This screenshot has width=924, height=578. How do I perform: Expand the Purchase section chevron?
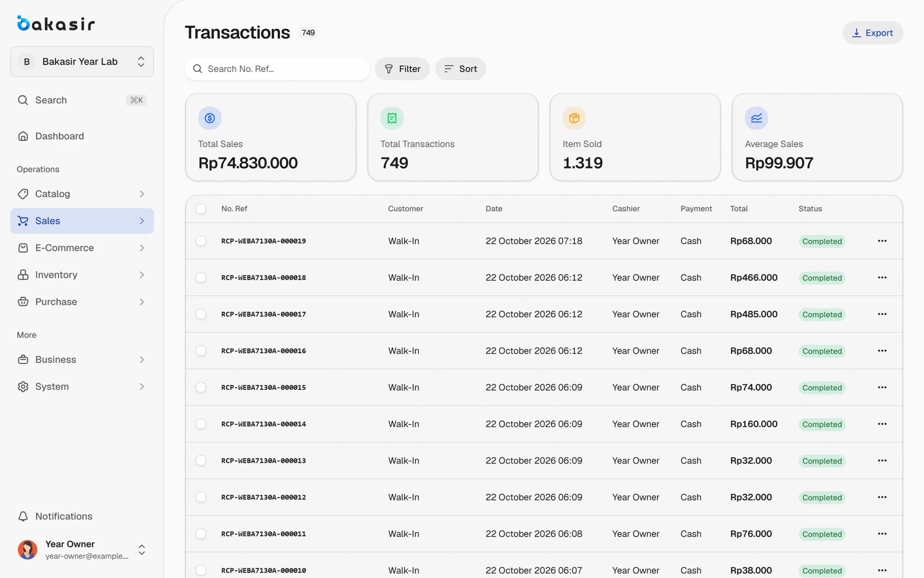[141, 302]
